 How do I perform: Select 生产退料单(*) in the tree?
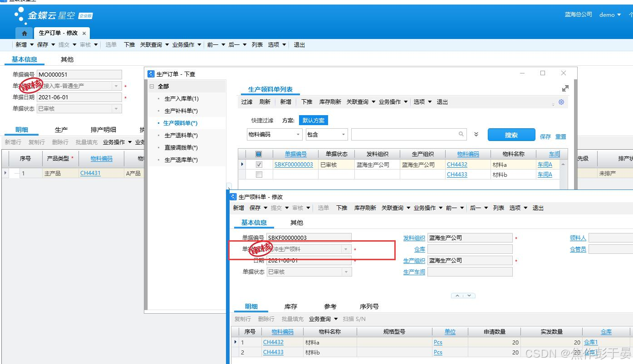181,135
